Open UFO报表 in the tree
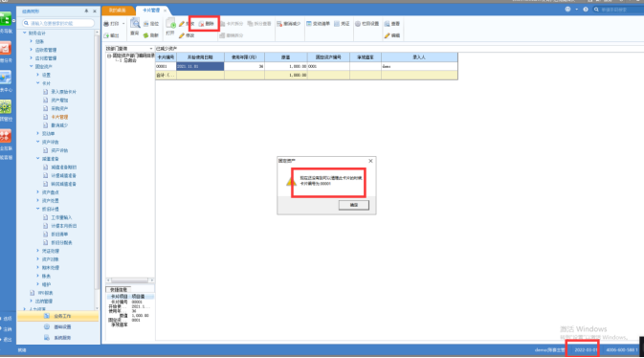This screenshot has height=358, width=644. [x=45, y=293]
